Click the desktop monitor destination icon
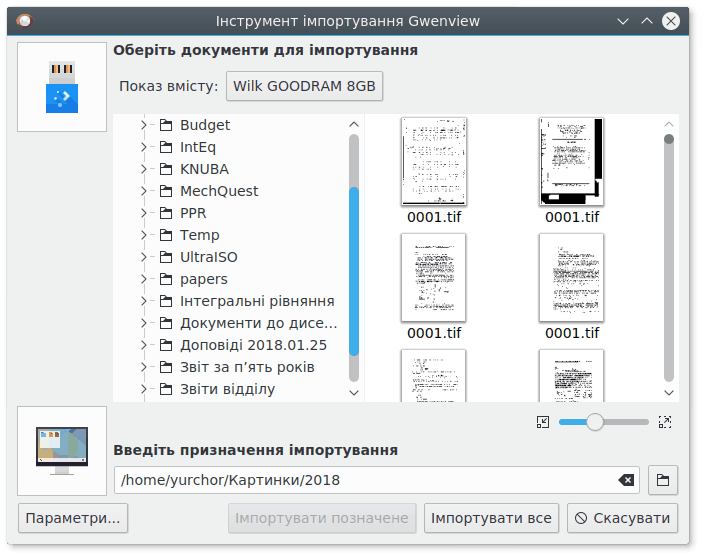 click(62, 451)
